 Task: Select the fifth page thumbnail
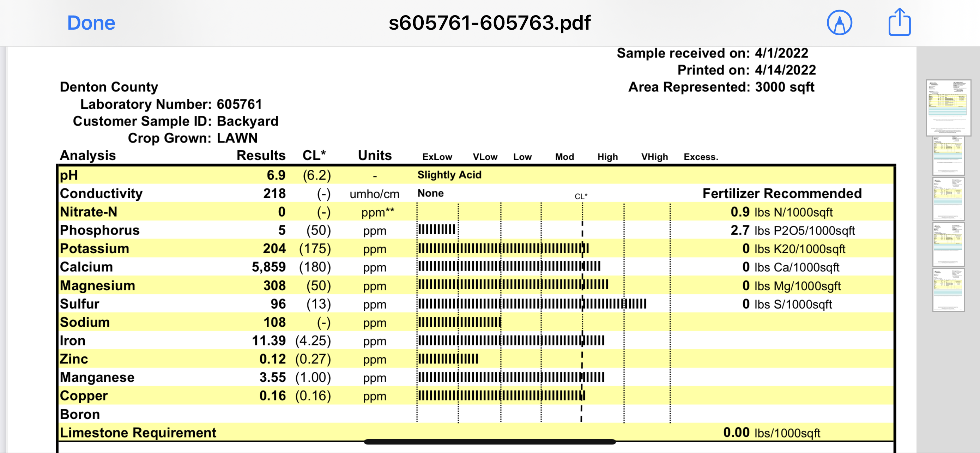coord(948,290)
